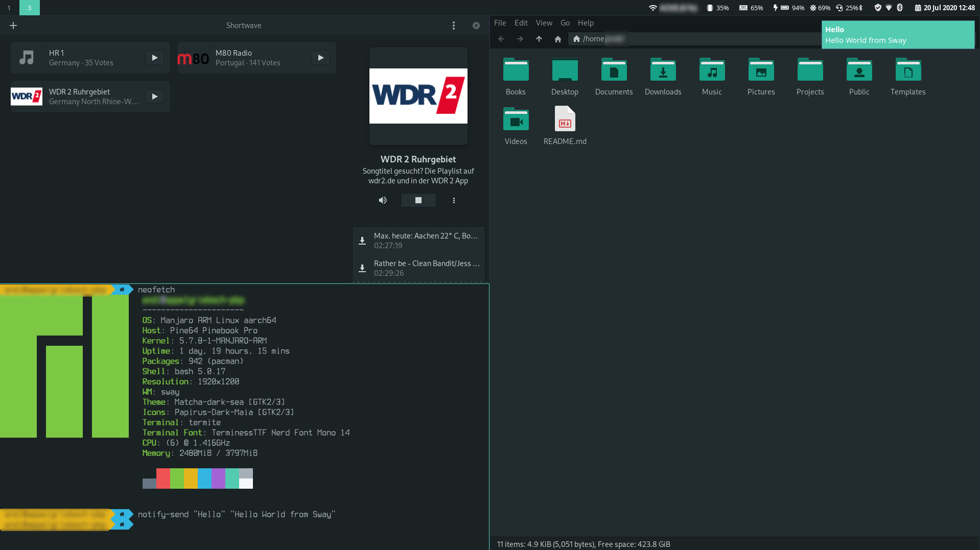Go forward in file manager history
Screen dimensions: 980x550
coord(520,39)
